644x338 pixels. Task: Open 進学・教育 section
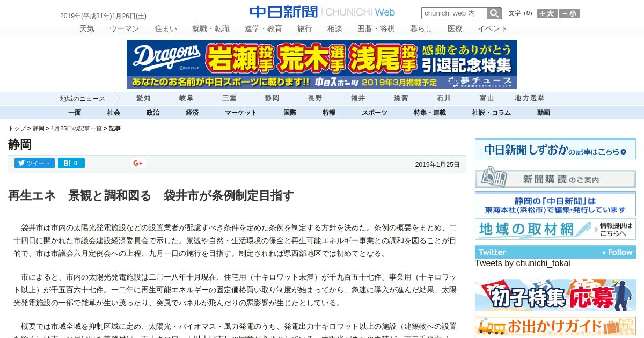pos(264,29)
